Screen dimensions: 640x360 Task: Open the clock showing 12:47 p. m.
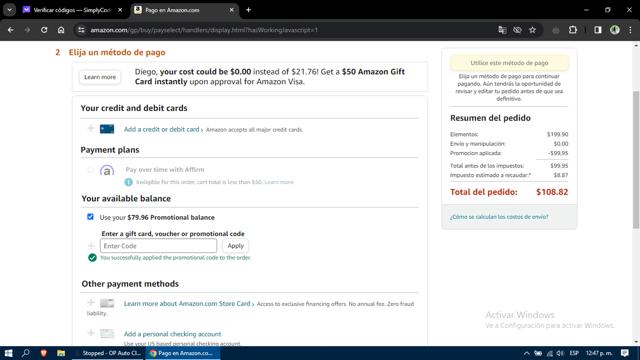pyautogui.click(x=599, y=353)
